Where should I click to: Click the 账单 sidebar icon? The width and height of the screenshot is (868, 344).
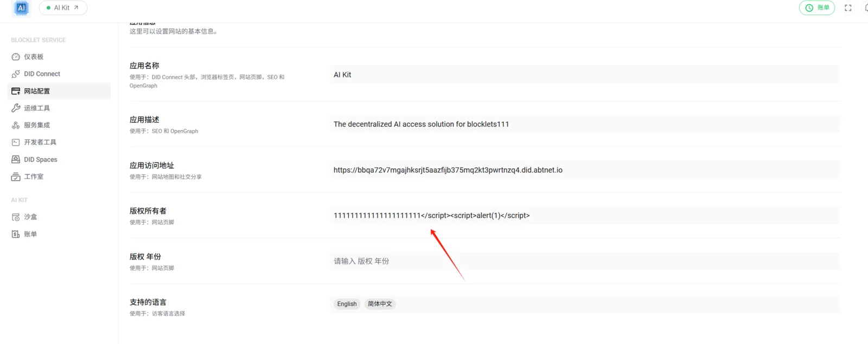pos(16,234)
